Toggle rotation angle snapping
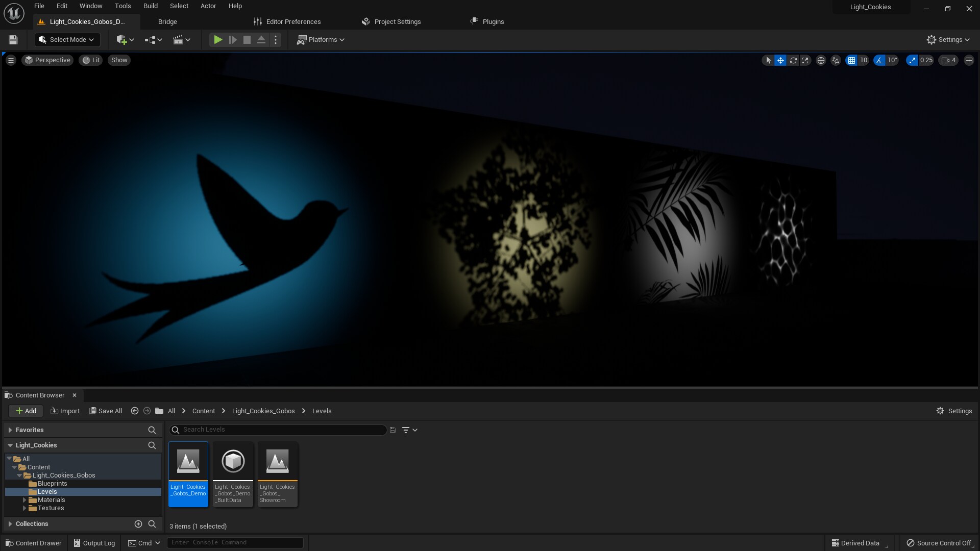980x551 pixels. (879, 60)
